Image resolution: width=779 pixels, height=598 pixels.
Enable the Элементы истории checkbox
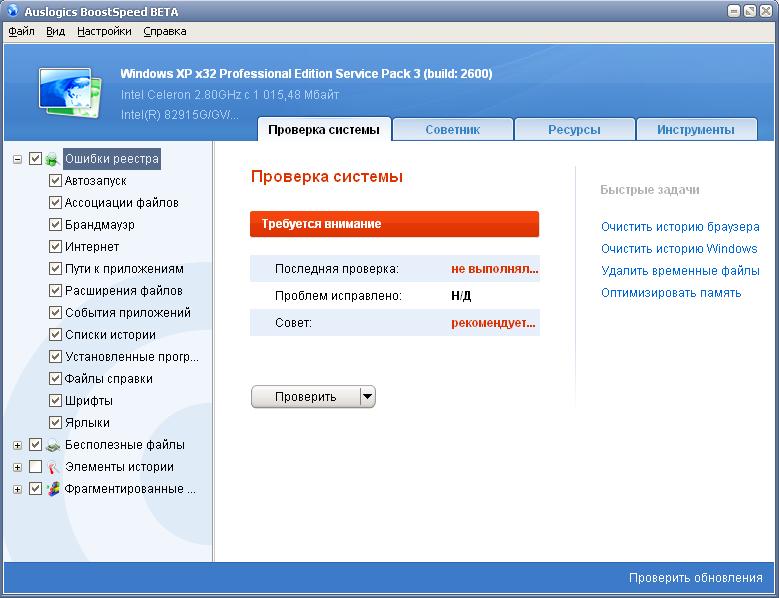(36, 467)
